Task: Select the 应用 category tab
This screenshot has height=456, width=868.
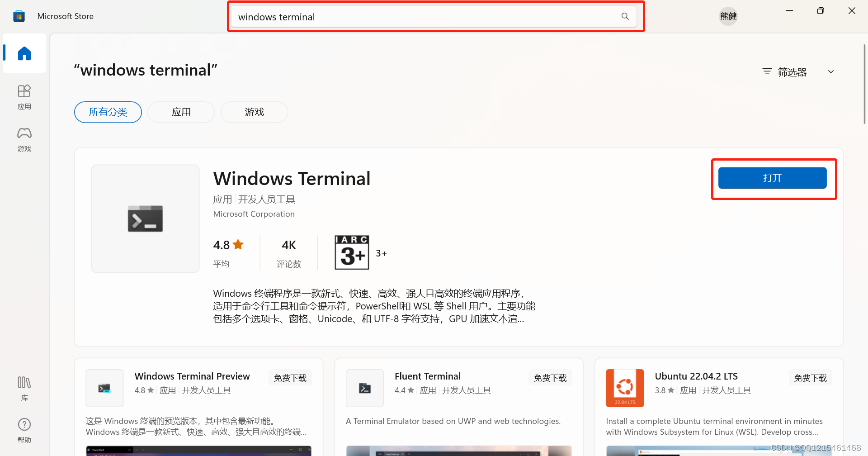Action: (x=181, y=112)
